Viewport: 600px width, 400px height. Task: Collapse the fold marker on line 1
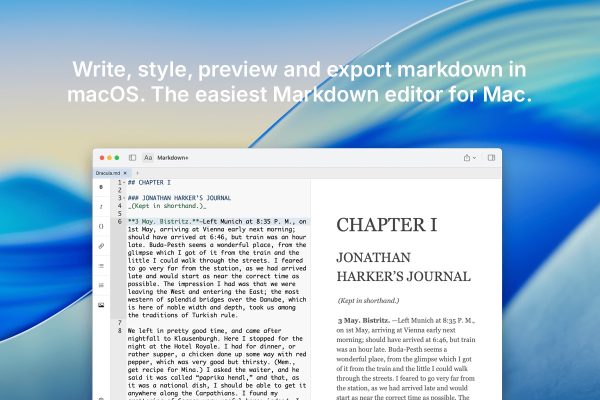click(124, 183)
